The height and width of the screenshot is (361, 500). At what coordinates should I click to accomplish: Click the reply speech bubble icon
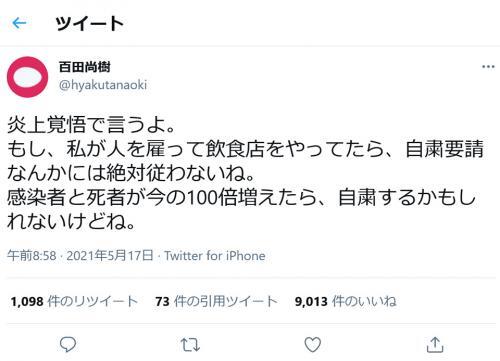pyautogui.click(x=68, y=344)
